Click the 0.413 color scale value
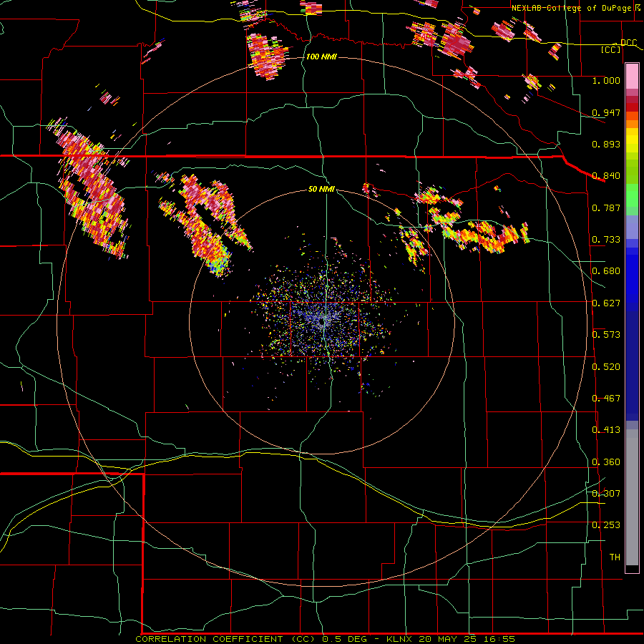The width and height of the screenshot is (644, 644). (606, 430)
